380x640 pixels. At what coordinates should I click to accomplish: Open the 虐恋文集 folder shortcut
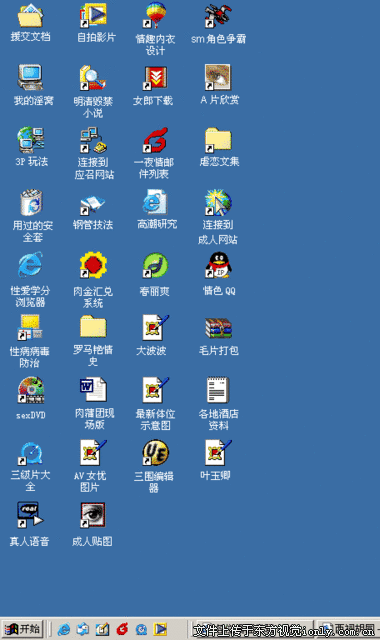point(218,140)
